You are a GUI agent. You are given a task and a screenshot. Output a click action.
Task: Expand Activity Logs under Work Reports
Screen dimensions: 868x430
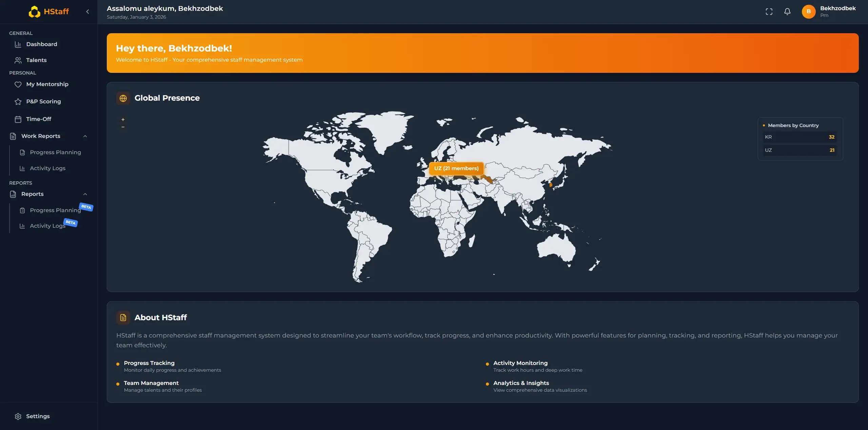tap(47, 168)
